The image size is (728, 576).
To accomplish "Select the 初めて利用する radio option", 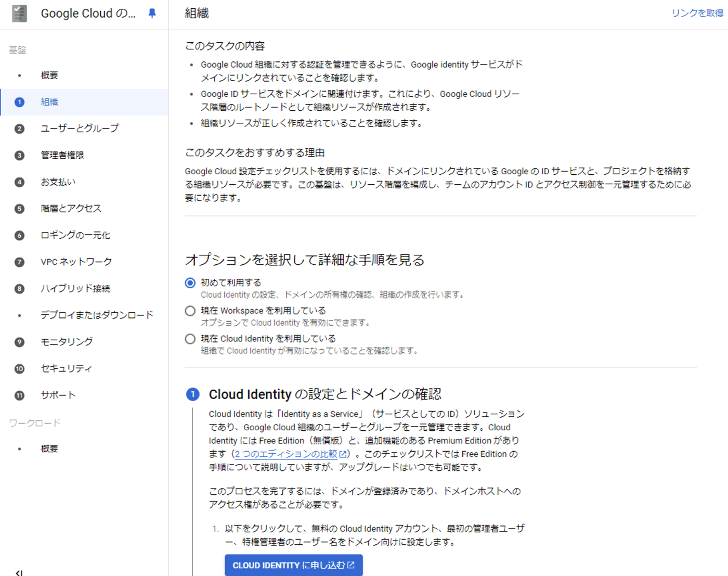I will pos(190,283).
